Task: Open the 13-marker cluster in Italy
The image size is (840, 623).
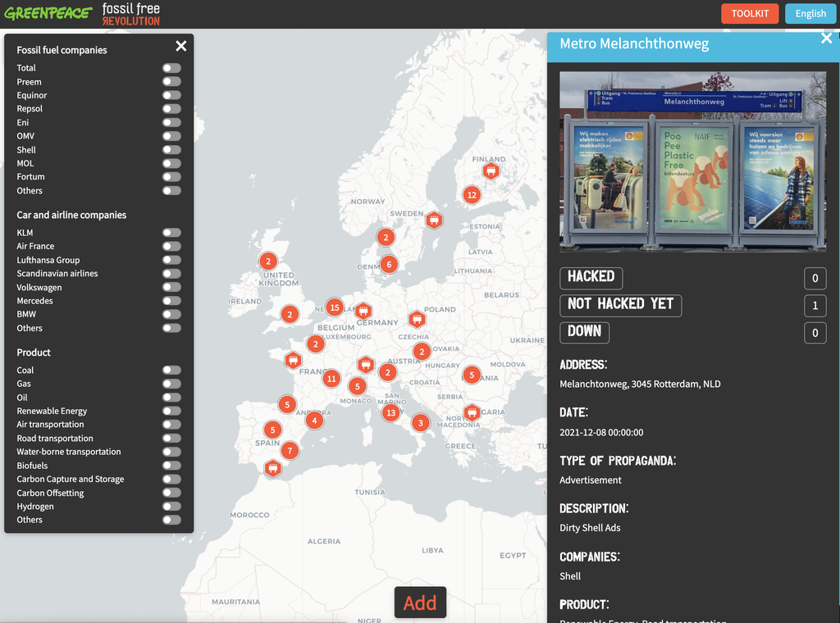Action: [x=391, y=412]
